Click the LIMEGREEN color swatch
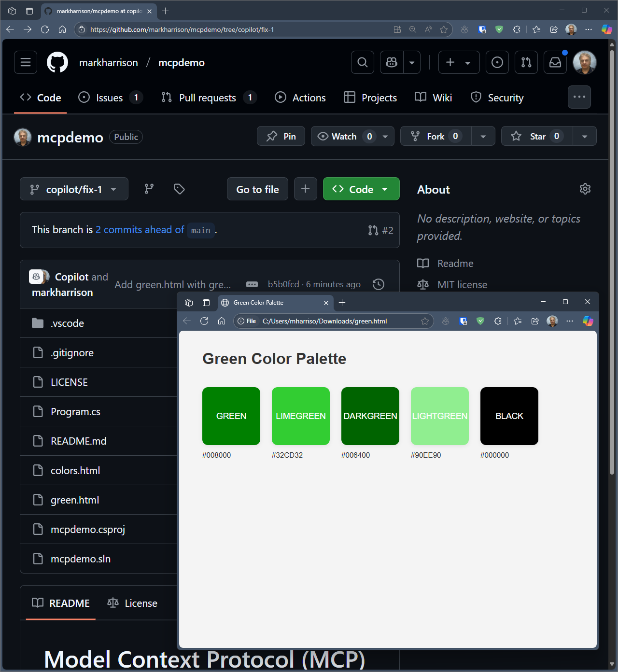 pyautogui.click(x=300, y=416)
